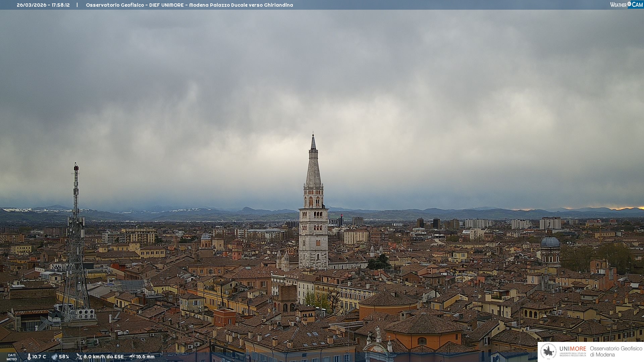Click the Osservatorio Geofisico di Modena text
Image resolution: width=644 pixels, height=362 pixels.
(616, 352)
